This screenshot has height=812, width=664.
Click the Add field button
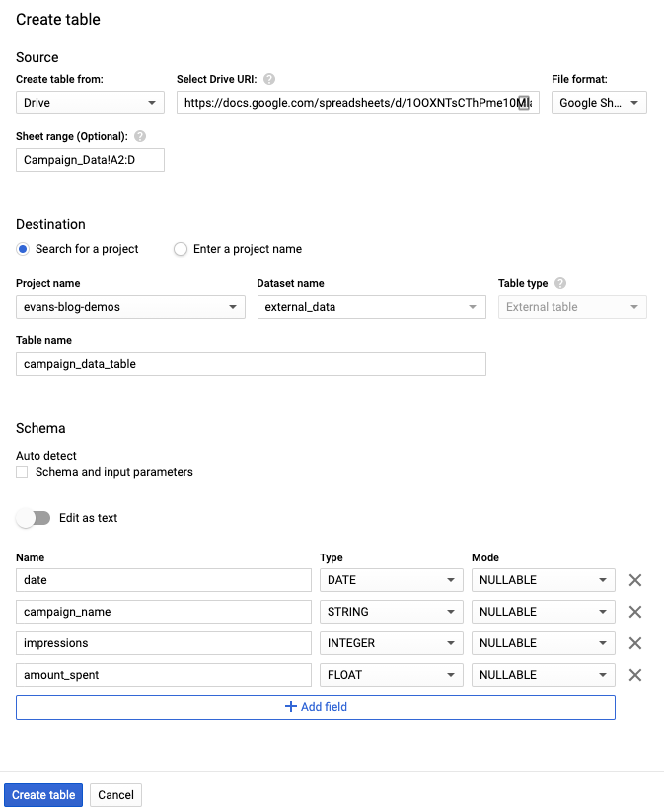(316, 707)
